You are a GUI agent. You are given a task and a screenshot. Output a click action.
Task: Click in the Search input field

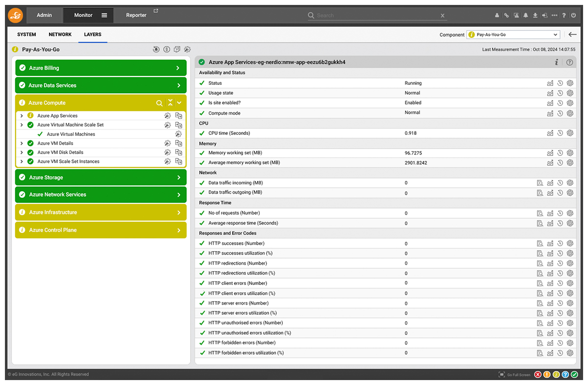[377, 16]
